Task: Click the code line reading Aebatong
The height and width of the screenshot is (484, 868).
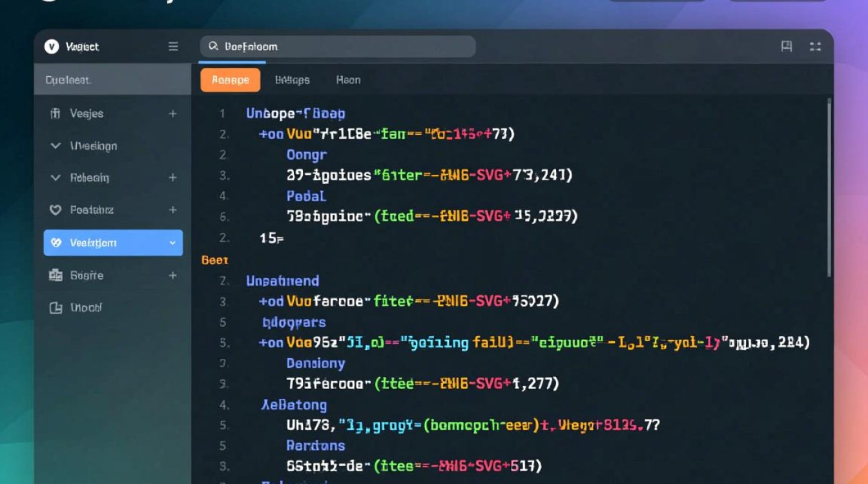Action: pos(294,405)
